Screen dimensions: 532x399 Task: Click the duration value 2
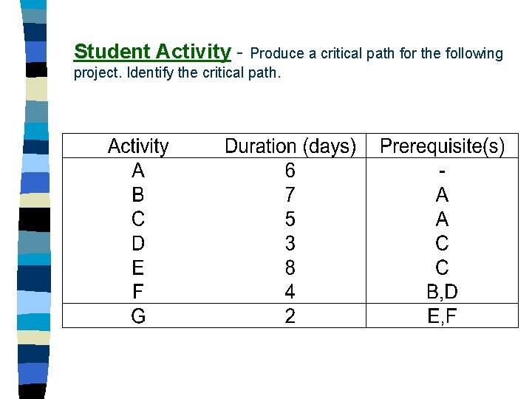pyautogui.click(x=290, y=316)
